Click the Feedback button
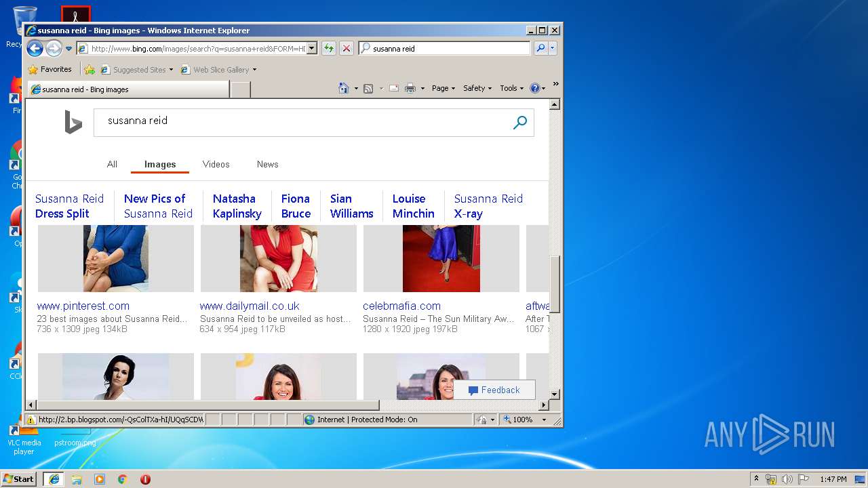The width and height of the screenshot is (868, 488). click(494, 390)
